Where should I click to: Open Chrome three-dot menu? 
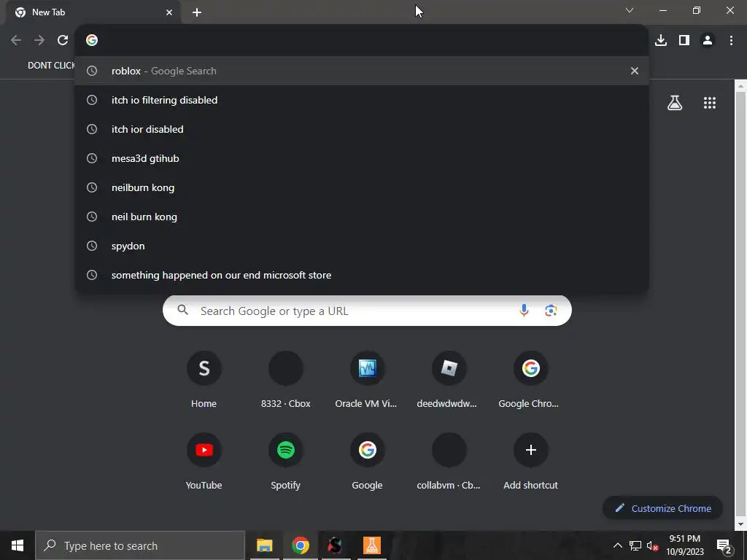[x=731, y=40]
